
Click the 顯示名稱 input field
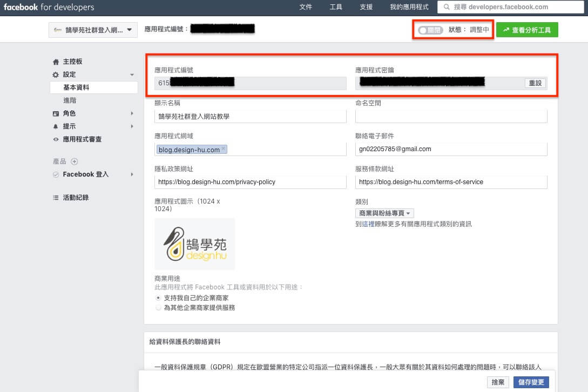pyautogui.click(x=250, y=117)
